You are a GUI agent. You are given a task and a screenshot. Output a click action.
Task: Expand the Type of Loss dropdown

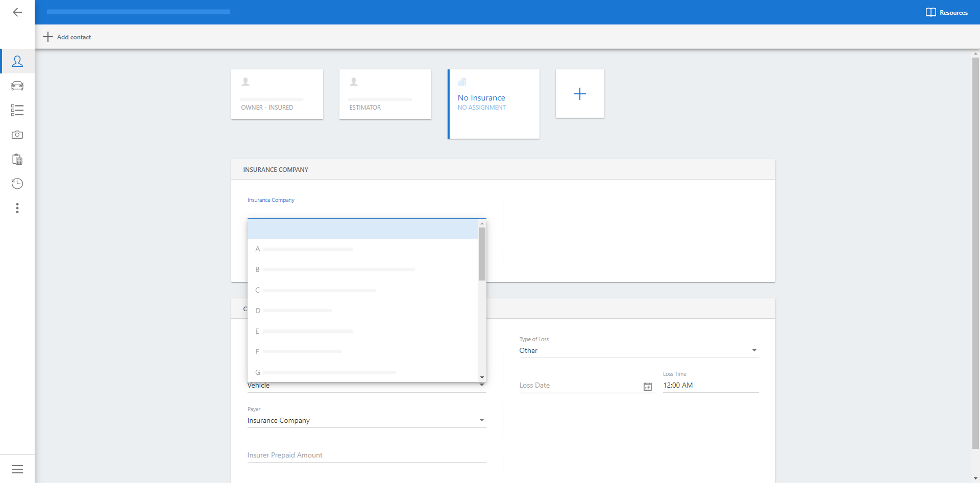754,350
